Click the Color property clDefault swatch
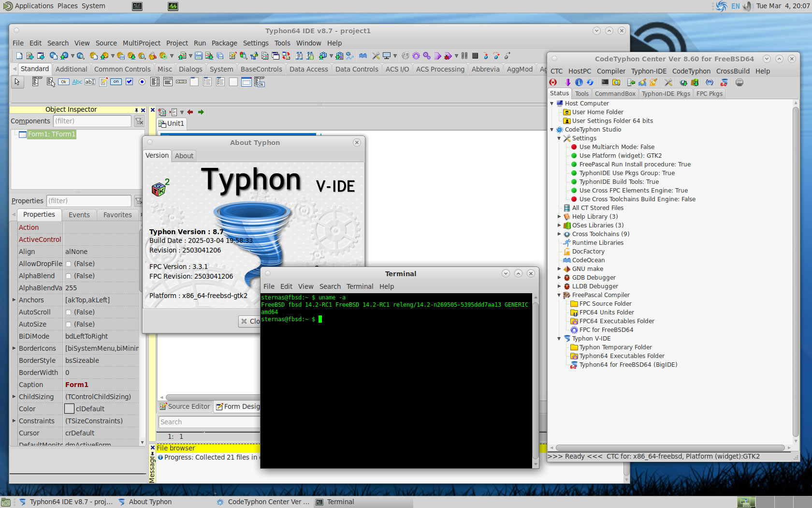 pyautogui.click(x=70, y=409)
